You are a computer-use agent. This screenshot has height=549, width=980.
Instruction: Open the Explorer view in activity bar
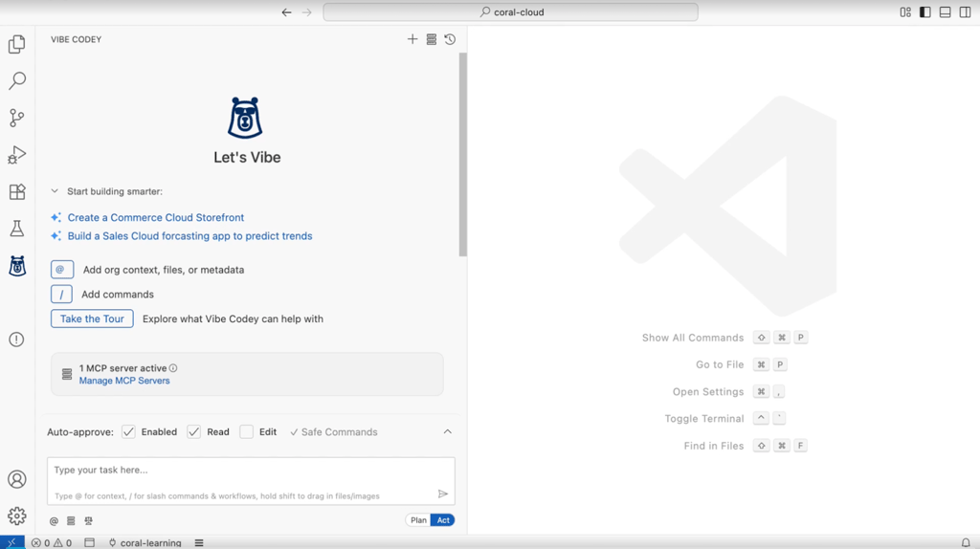[17, 44]
